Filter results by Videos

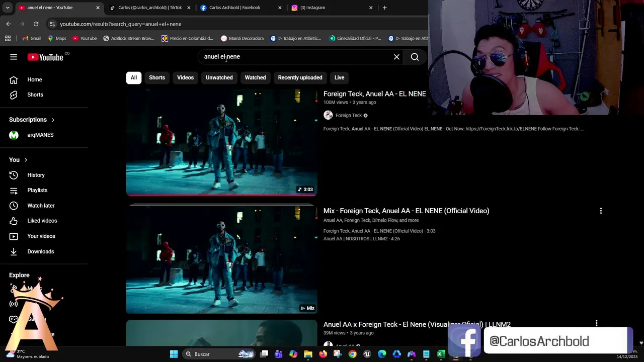[185, 77]
